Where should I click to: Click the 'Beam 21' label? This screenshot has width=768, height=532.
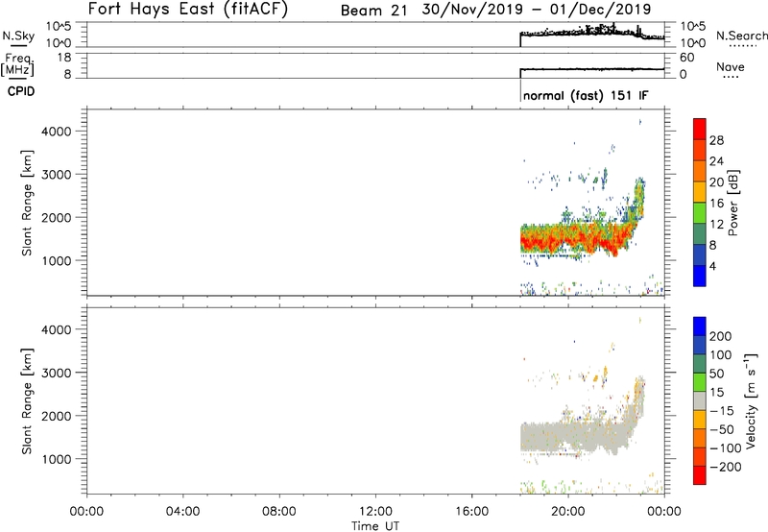pos(373,11)
